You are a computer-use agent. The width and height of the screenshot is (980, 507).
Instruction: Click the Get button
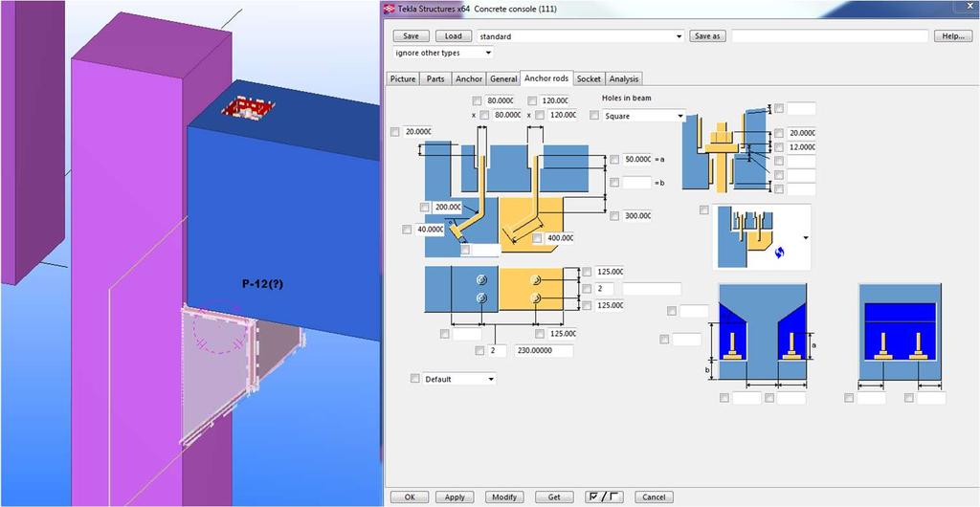coord(554,497)
